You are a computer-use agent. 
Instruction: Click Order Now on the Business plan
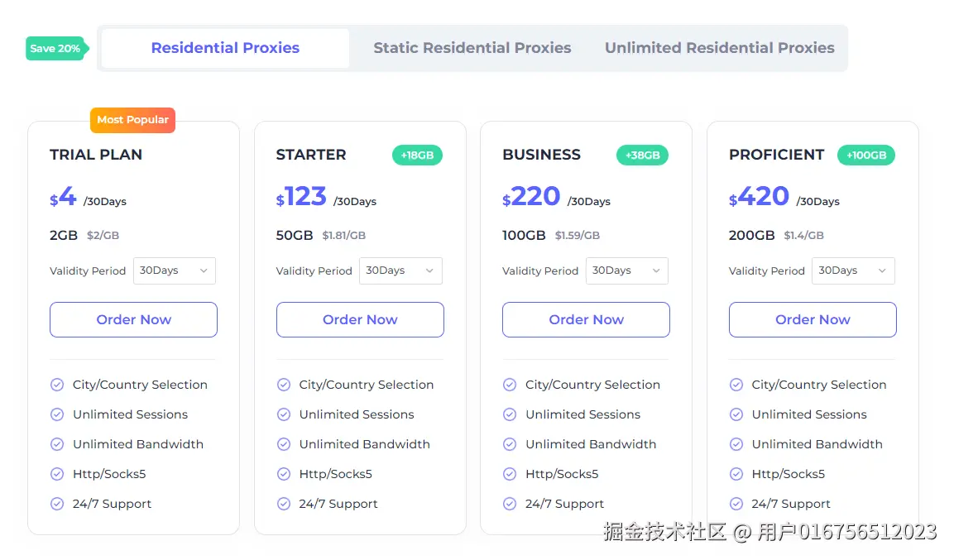585,319
